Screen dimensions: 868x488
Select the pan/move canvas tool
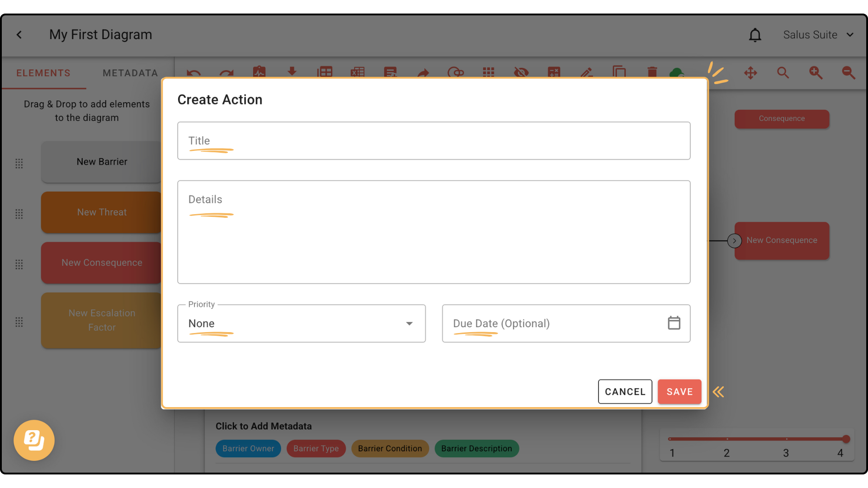pyautogui.click(x=750, y=73)
